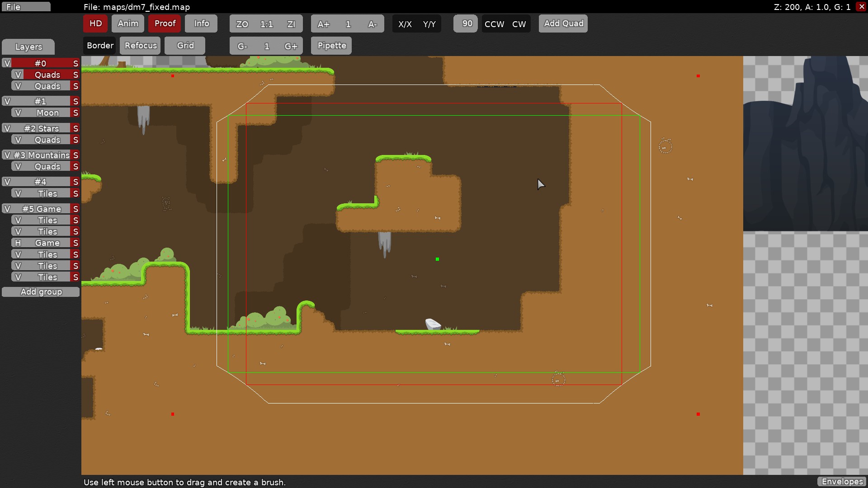Click the Add Quad button

coord(563,23)
